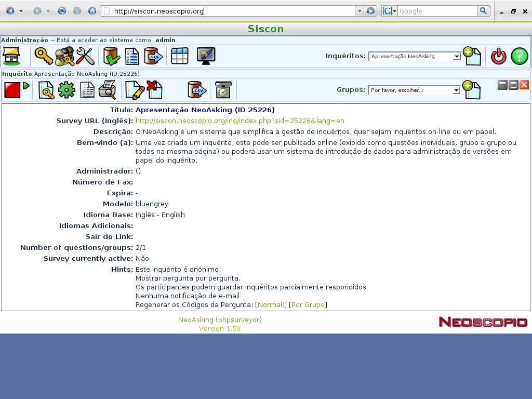Click the Neoscopio logo
Screen dimensions: 532x399
pyautogui.click(x=483, y=322)
